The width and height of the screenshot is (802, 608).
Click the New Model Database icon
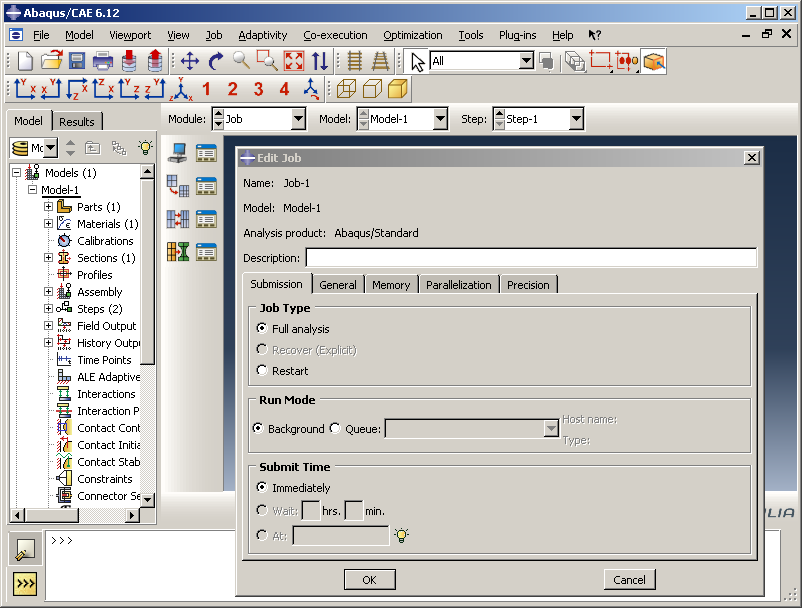point(25,61)
